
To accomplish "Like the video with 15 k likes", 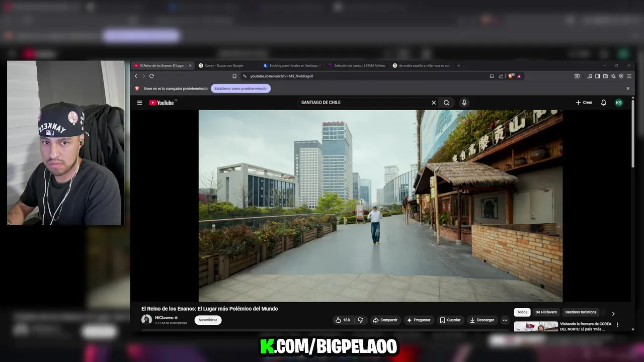I will (x=343, y=320).
